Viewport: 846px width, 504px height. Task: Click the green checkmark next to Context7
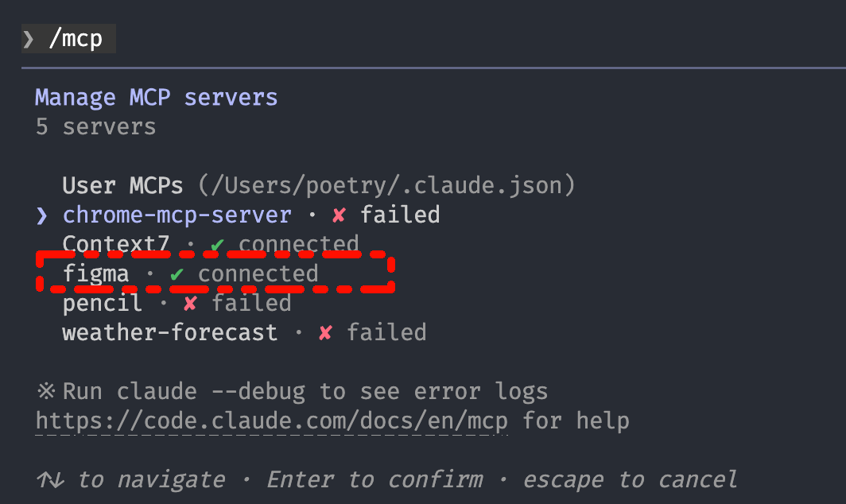216,244
